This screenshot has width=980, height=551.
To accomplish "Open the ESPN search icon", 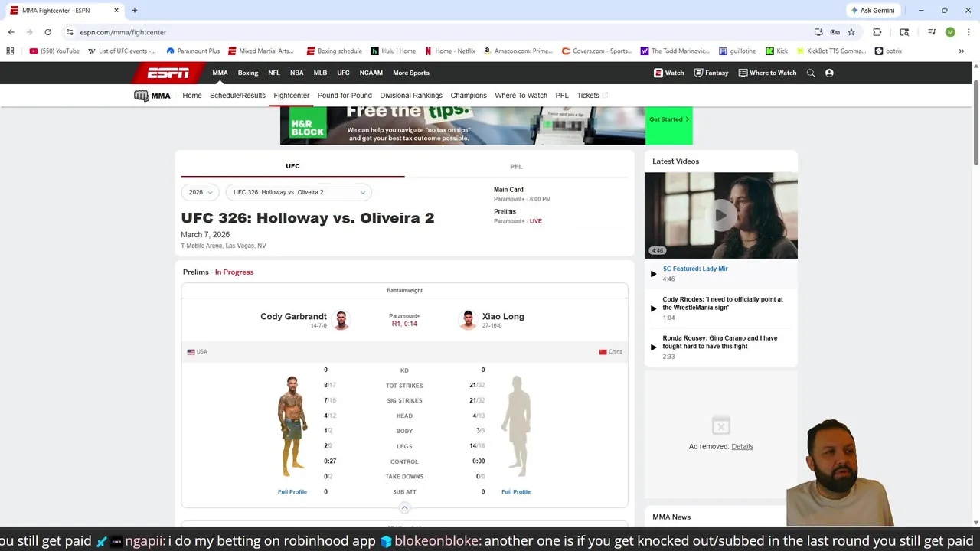I will (811, 73).
